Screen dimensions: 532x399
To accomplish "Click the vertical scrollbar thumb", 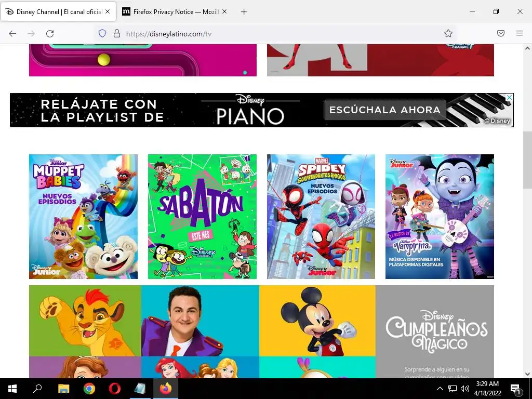I will click(527, 160).
